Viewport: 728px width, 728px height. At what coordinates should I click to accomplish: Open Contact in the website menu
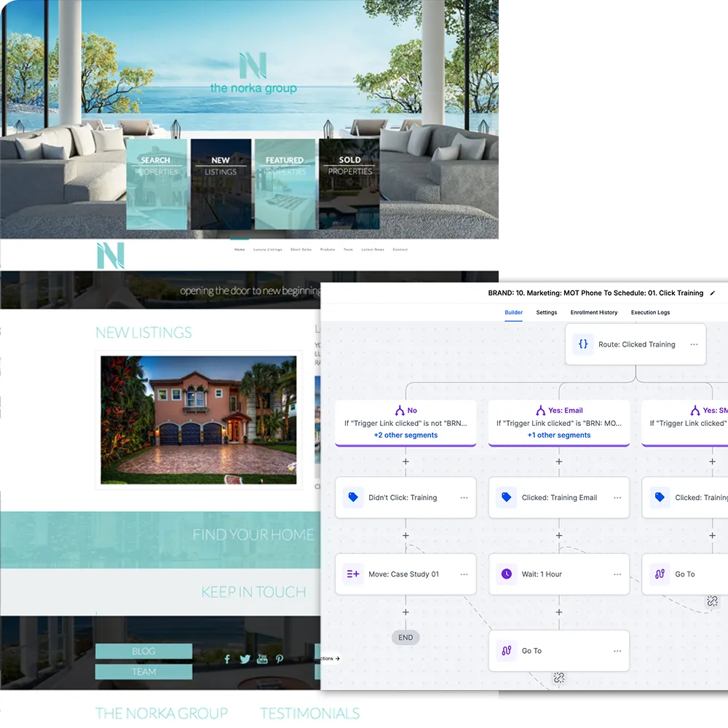point(400,250)
